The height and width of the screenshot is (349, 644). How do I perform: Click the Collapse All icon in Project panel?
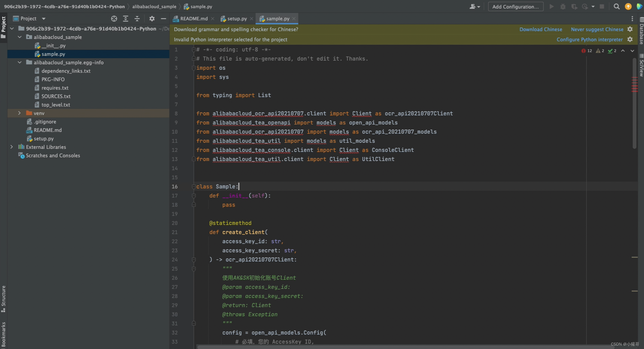pos(137,18)
